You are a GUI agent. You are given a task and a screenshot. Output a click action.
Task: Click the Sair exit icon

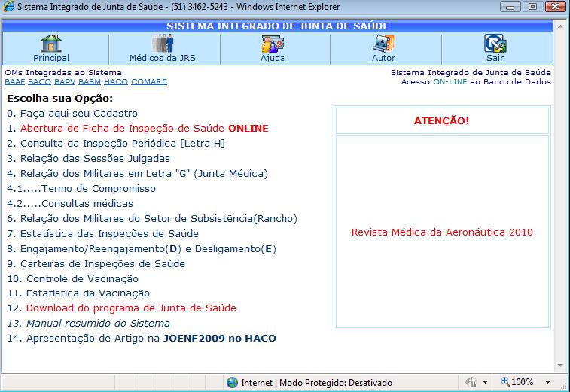point(495,43)
